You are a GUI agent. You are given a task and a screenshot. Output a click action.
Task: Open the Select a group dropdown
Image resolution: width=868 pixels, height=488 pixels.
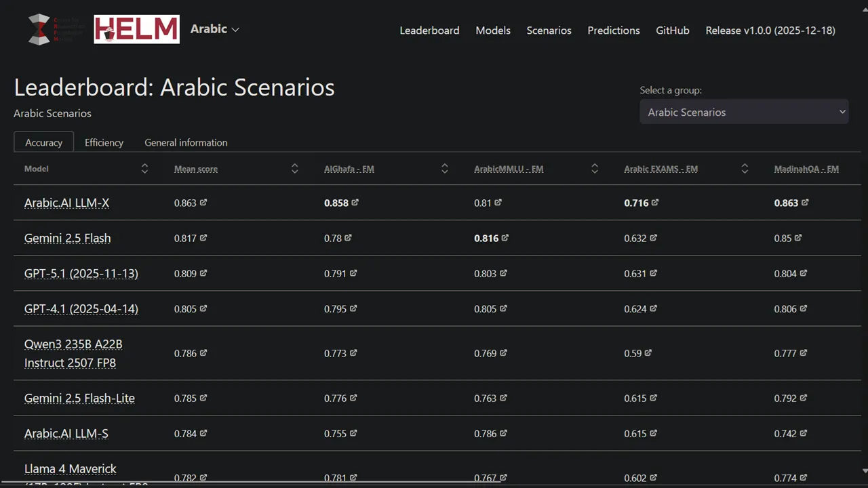[744, 112]
